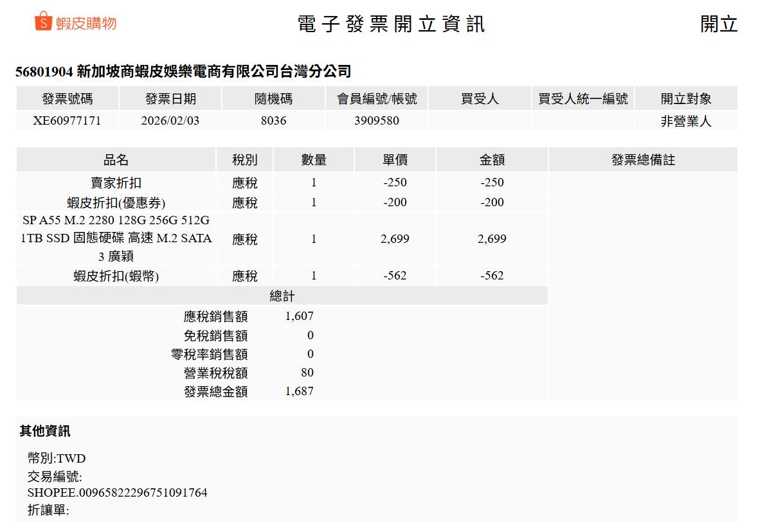The height and width of the screenshot is (532, 758).
Task: Click the 發票總備註 column header
Action: tap(643, 160)
